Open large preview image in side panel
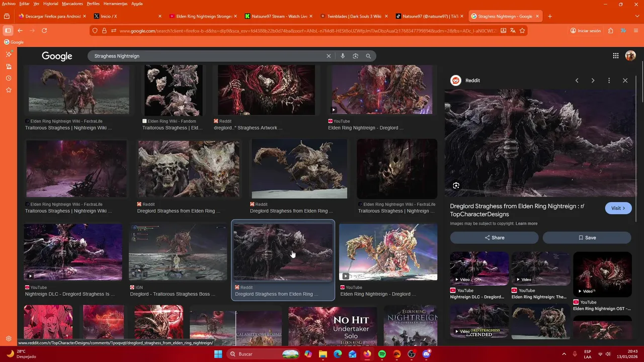644x362 pixels. point(540,143)
